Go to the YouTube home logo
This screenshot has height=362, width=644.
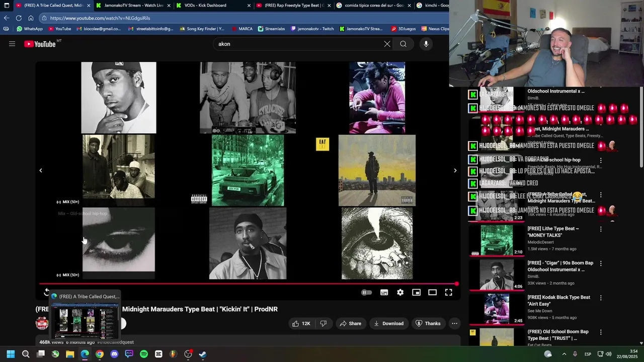[40, 44]
